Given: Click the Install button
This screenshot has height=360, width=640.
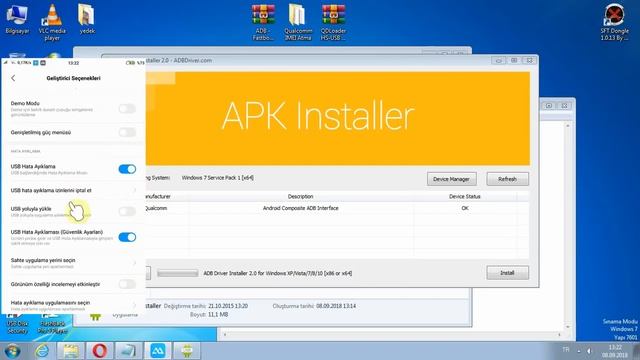Looking at the screenshot, I should pos(507,273).
